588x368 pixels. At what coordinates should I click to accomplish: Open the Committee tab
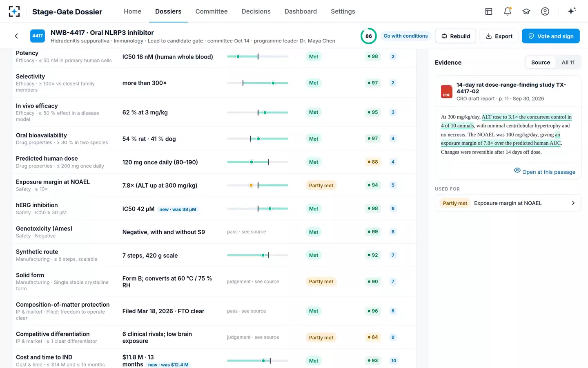[212, 11]
